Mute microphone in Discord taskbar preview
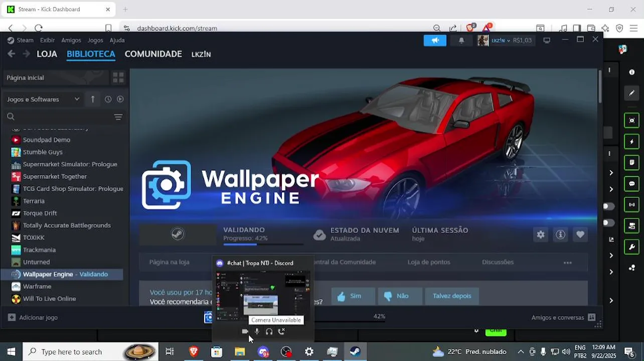The width and height of the screenshot is (644, 361). (x=257, y=331)
